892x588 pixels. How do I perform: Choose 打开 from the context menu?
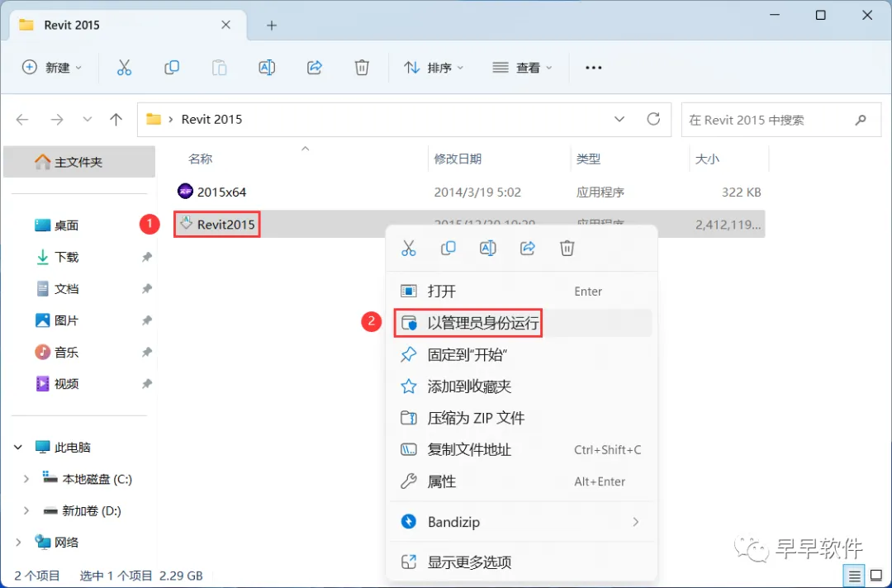click(522, 292)
